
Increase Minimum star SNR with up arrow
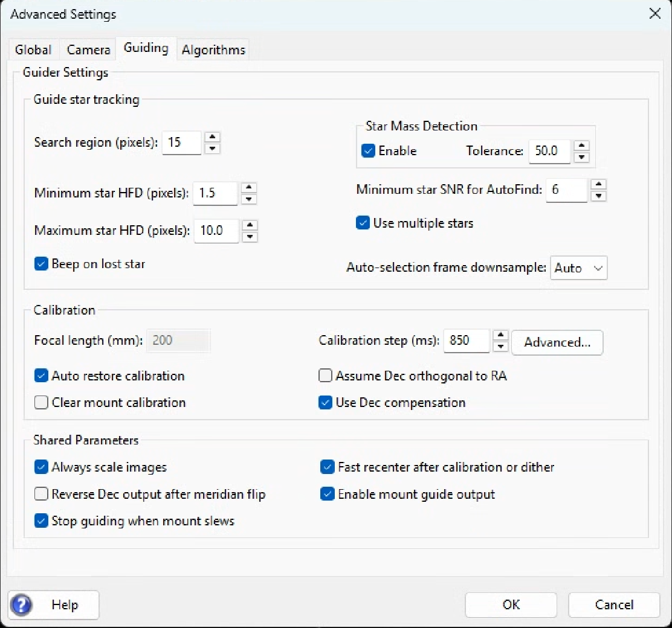pos(598,184)
